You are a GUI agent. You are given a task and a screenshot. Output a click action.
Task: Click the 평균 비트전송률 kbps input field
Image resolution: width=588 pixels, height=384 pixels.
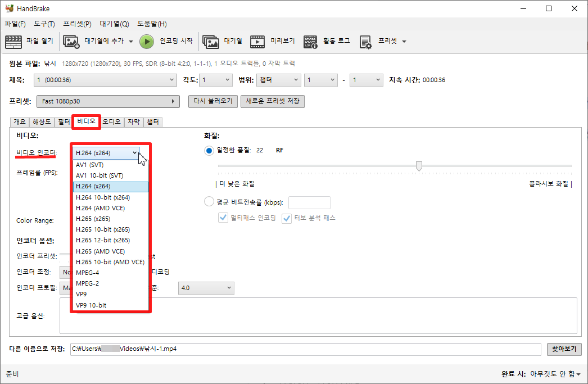(x=309, y=202)
